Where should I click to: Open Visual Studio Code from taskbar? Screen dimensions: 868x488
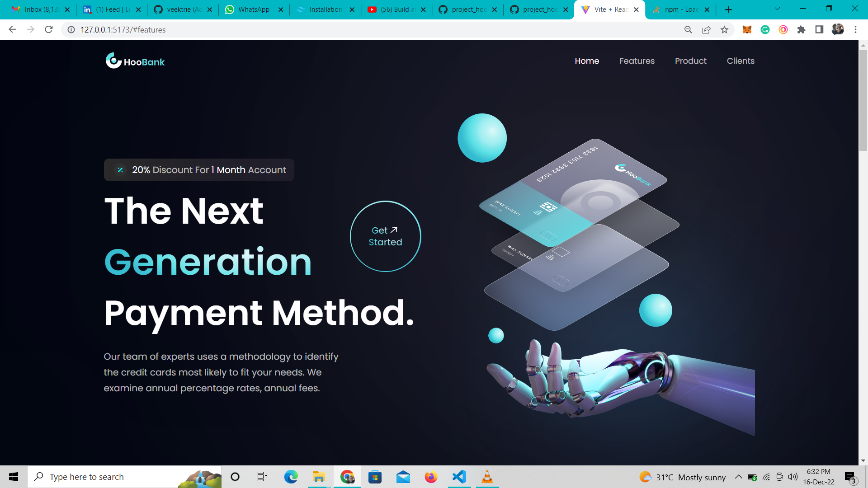point(459,477)
